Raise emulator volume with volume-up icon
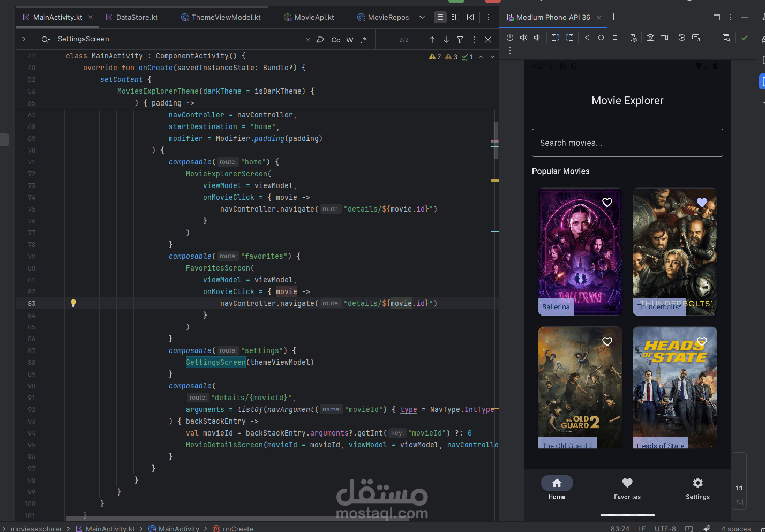This screenshot has height=532, width=765. pos(523,38)
